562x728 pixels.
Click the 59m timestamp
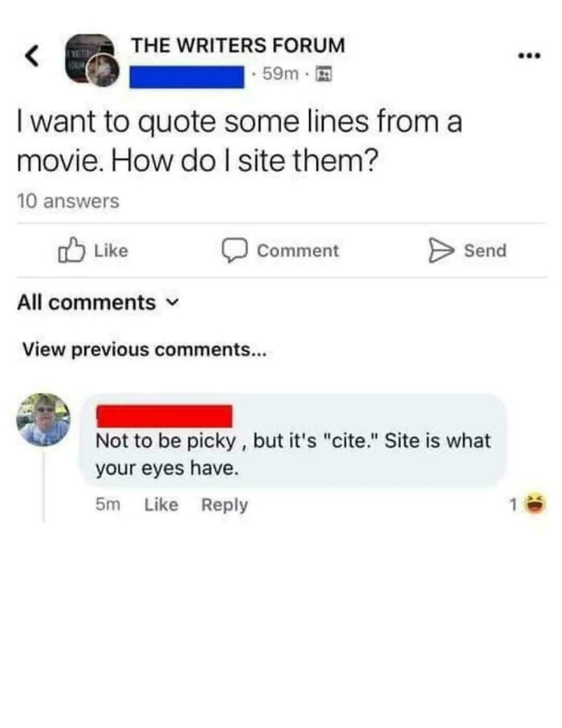click(281, 72)
